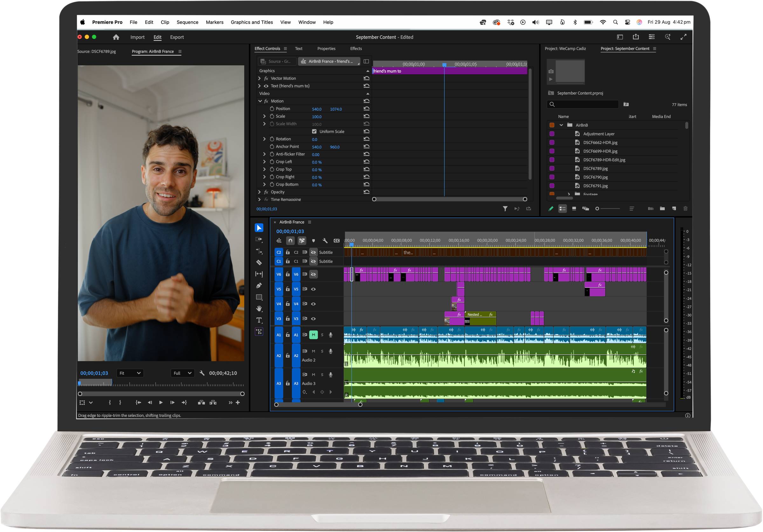The height and width of the screenshot is (532, 763).
Task: Adjust the project panel thumbnail zoom slider
Action: point(608,208)
